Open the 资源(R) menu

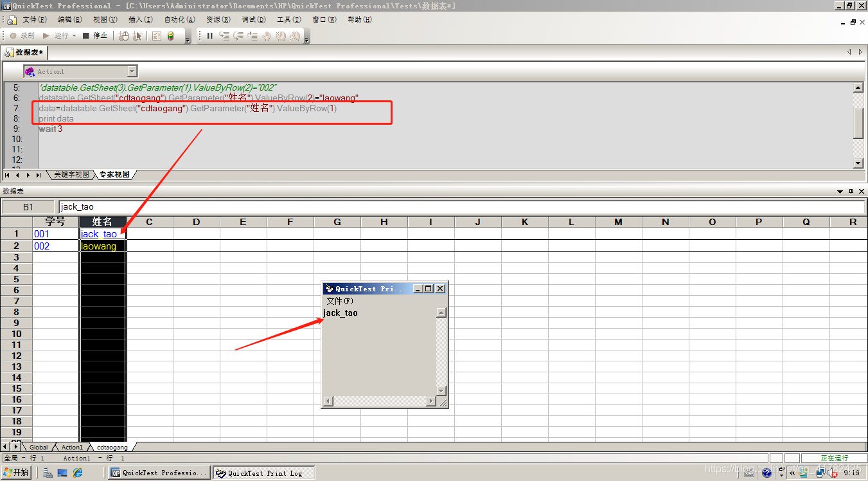(x=218, y=20)
